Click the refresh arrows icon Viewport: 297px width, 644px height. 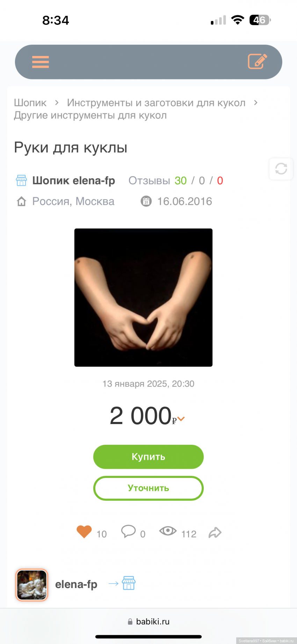click(x=281, y=169)
